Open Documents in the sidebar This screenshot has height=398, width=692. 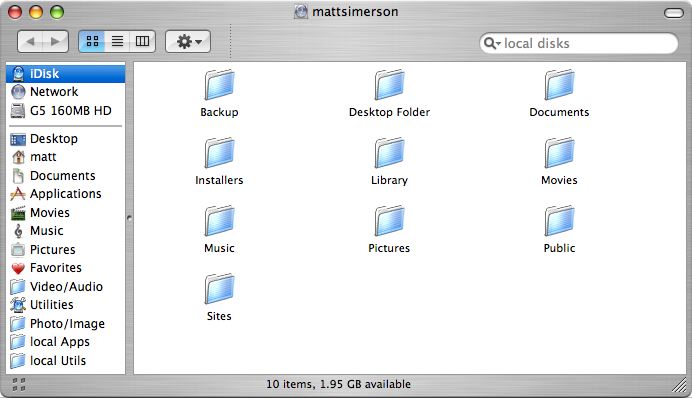pos(66,176)
